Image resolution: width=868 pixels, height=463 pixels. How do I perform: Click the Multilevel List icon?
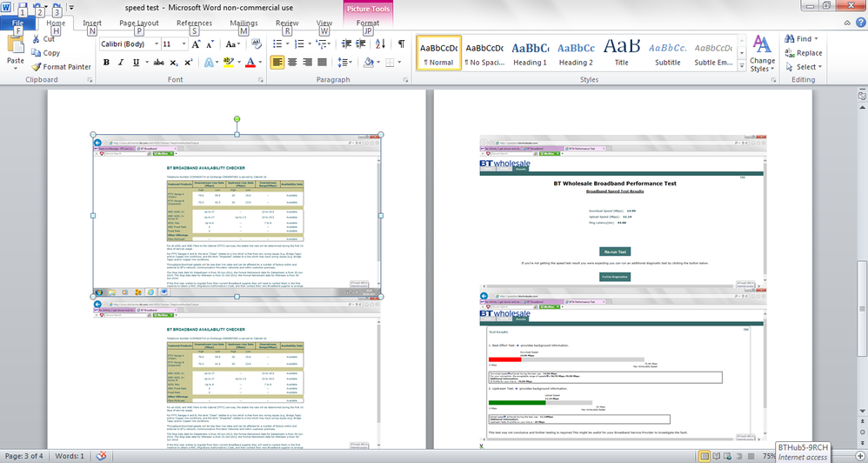point(321,44)
